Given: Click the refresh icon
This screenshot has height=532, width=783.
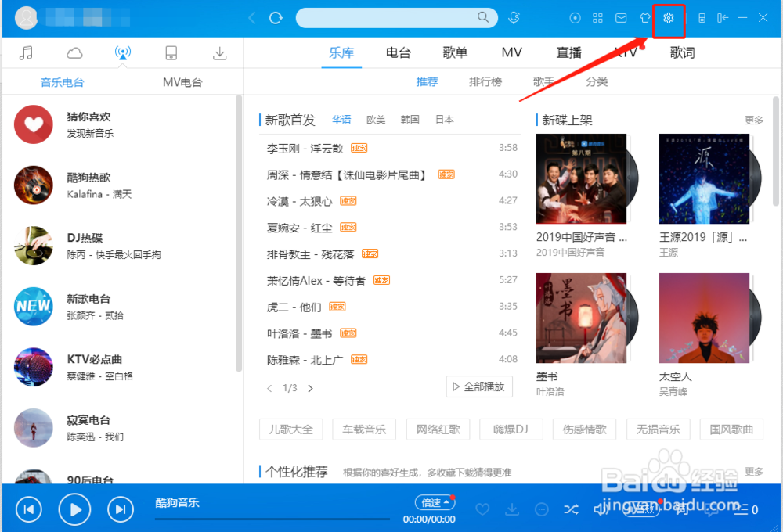Looking at the screenshot, I should 276,19.
